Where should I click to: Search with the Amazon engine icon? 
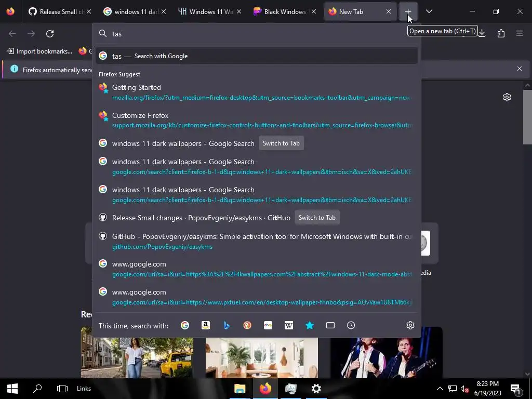pos(206,325)
